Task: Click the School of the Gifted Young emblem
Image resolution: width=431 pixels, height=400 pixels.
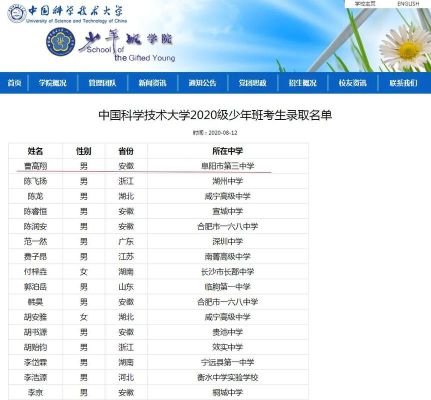Action: [x=60, y=42]
